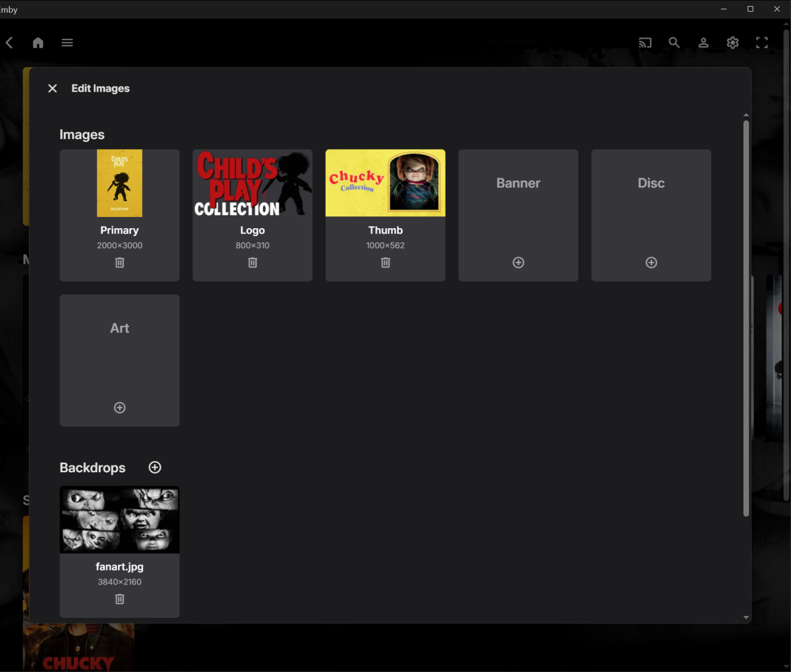Open the Child's Play Collection logo image

(x=252, y=183)
